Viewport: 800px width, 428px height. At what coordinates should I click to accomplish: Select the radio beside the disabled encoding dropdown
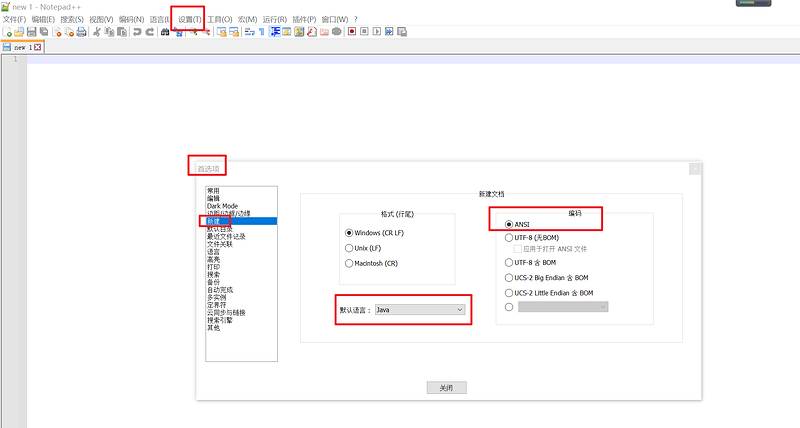(509, 307)
